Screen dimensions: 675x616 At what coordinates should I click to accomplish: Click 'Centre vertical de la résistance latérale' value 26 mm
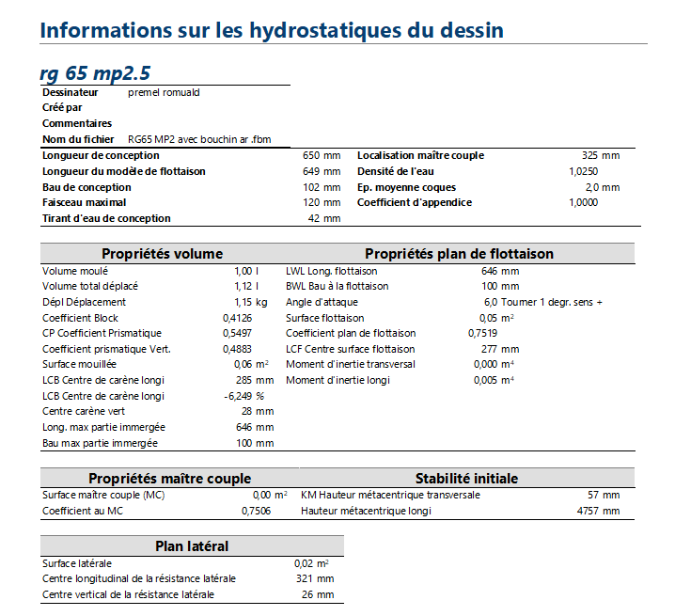[x=318, y=595]
